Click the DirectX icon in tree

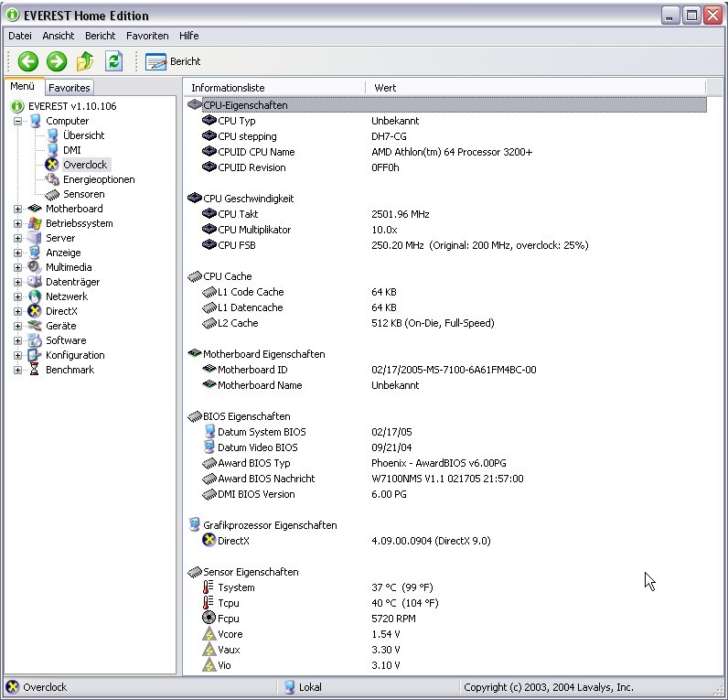(x=35, y=311)
